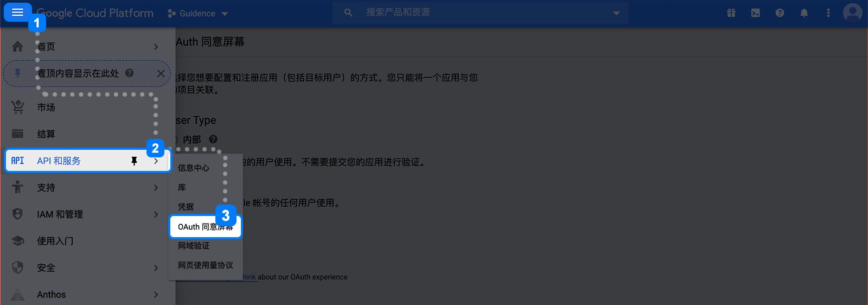Expand the 首页 chevron

[156, 47]
